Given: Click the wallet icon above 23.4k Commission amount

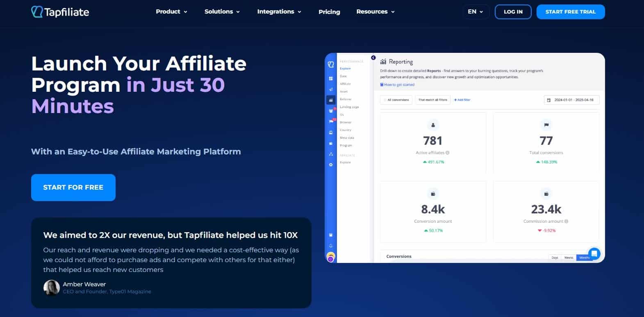Looking at the screenshot, I should click(x=546, y=194).
